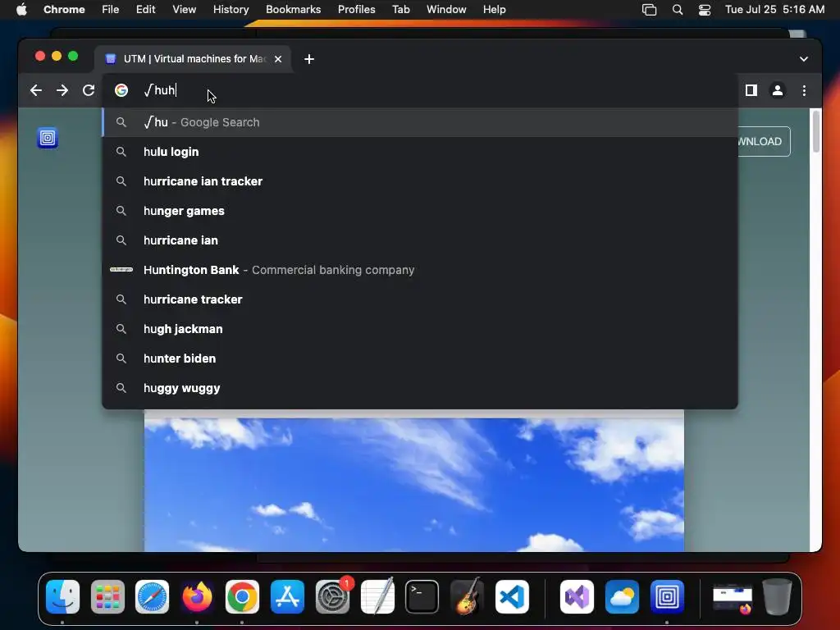Click the minimized window thumbnail in Dock

tap(733, 598)
